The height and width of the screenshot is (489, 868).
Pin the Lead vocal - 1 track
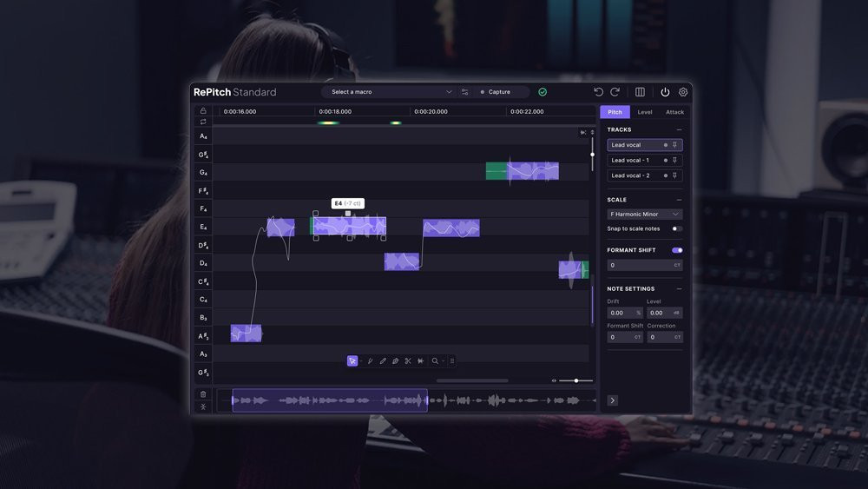675,161
